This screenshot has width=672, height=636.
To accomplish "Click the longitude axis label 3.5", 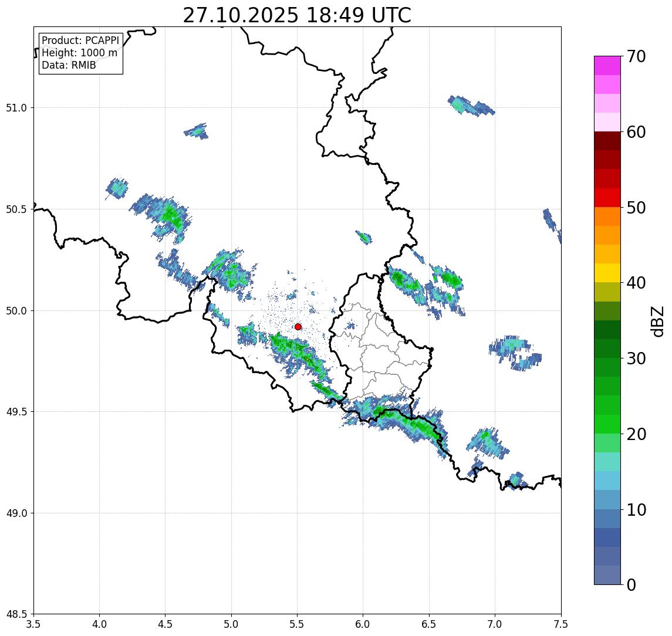I will (x=33, y=624).
